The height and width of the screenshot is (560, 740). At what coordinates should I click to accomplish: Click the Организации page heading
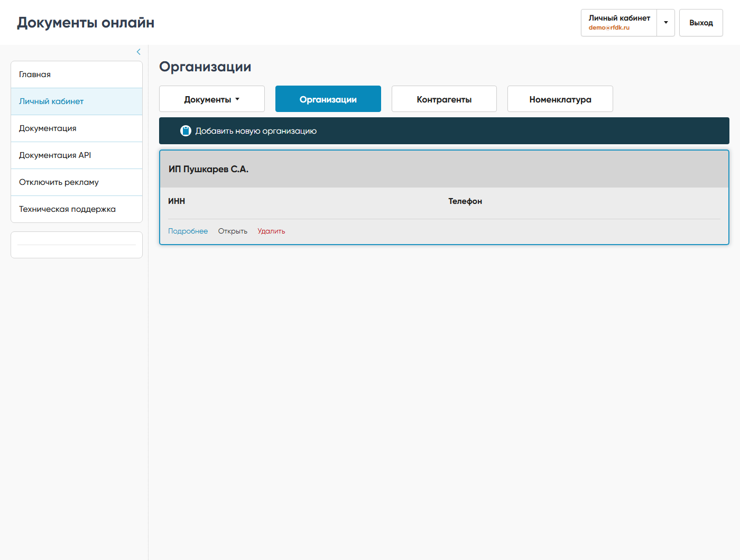pyautogui.click(x=205, y=67)
